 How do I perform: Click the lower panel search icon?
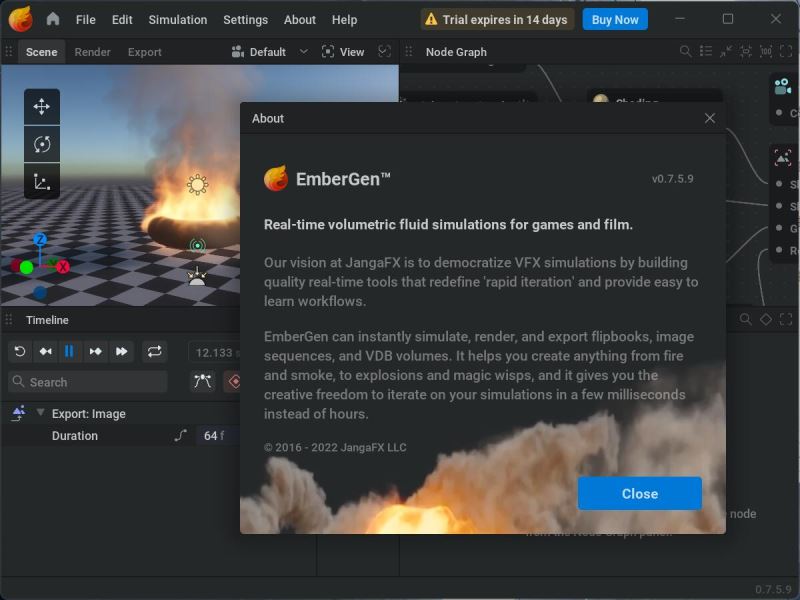point(745,319)
